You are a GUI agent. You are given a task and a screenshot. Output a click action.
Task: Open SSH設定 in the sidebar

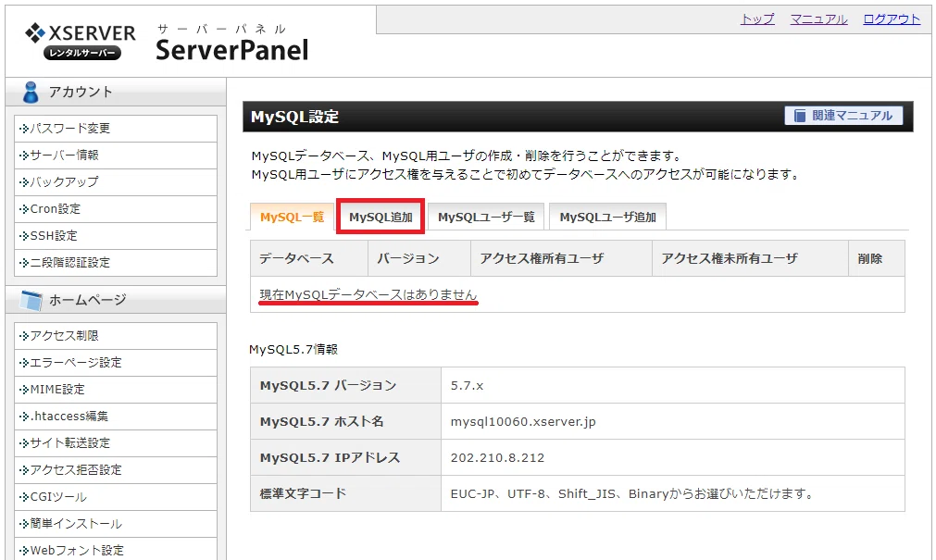(x=116, y=236)
